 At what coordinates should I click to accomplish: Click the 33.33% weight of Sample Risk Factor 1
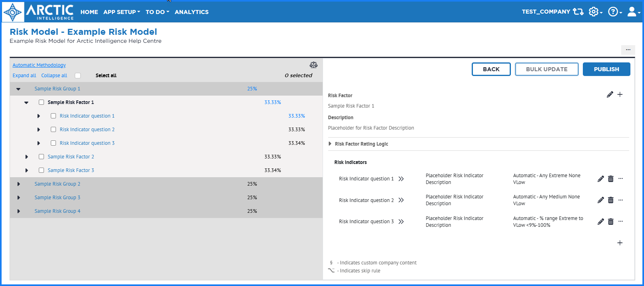click(273, 102)
